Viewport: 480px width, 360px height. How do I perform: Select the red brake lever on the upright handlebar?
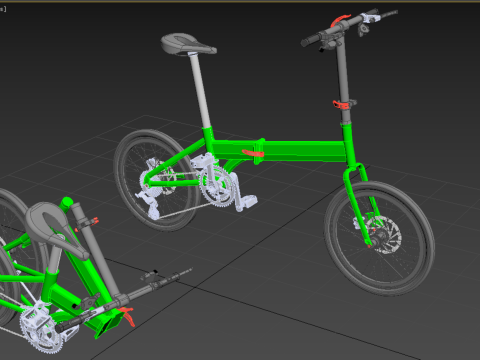(x=340, y=20)
